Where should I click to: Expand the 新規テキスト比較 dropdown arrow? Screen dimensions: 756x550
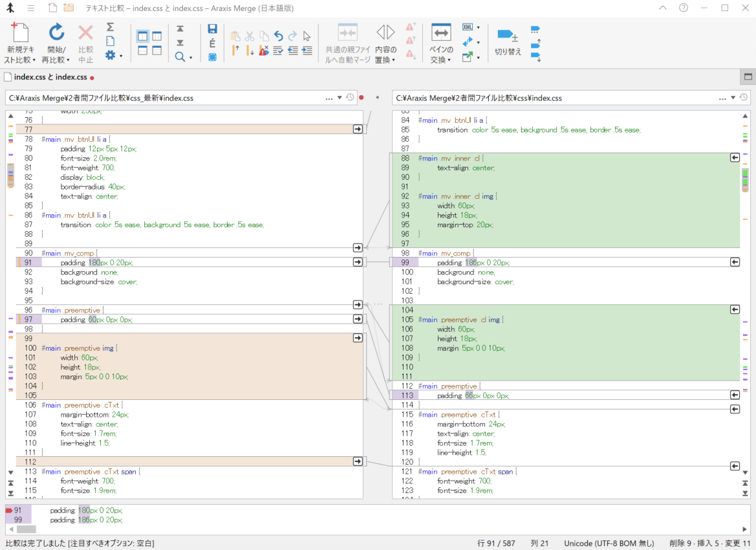click(x=34, y=60)
